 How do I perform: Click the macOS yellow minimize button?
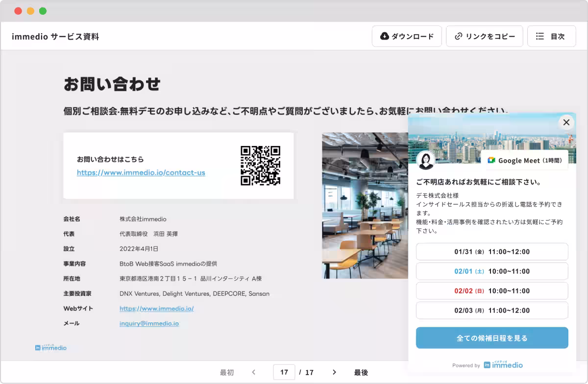tap(30, 11)
